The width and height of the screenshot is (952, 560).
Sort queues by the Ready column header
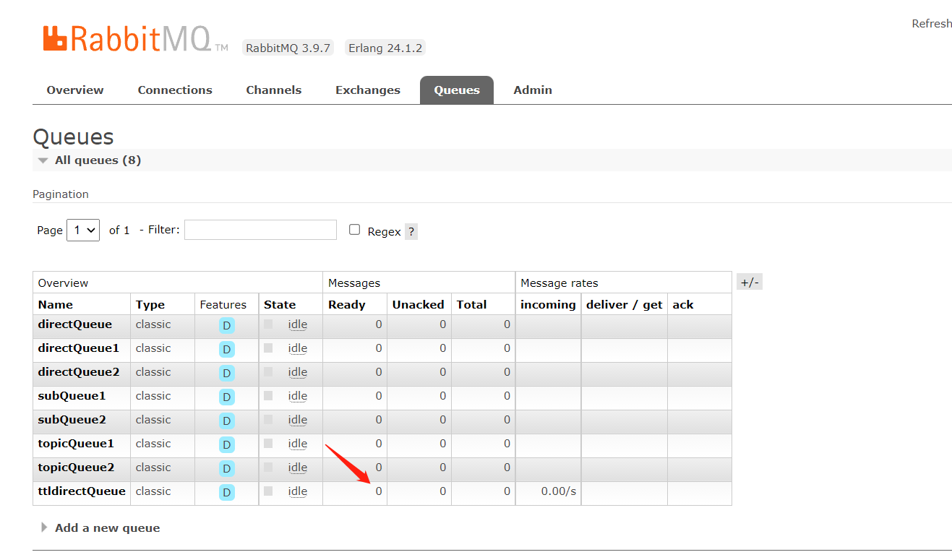(347, 305)
